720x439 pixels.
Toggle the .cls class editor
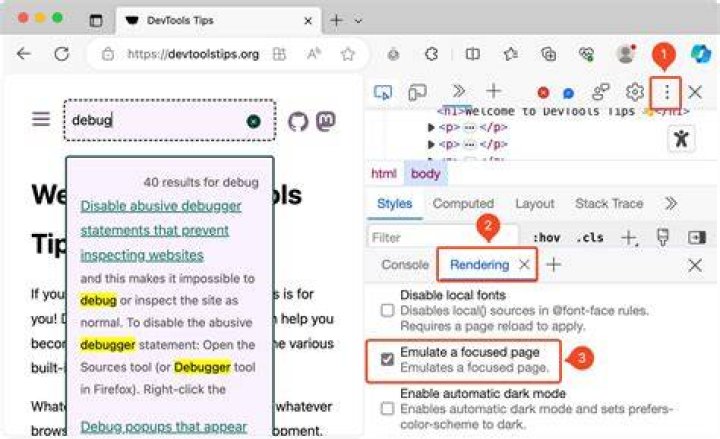[x=590, y=237]
